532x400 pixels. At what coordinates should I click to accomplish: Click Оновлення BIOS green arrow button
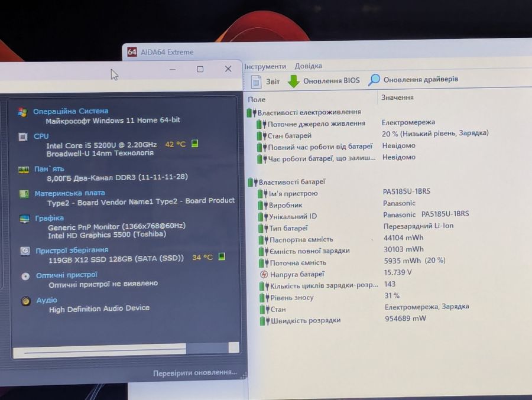[324, 81]
